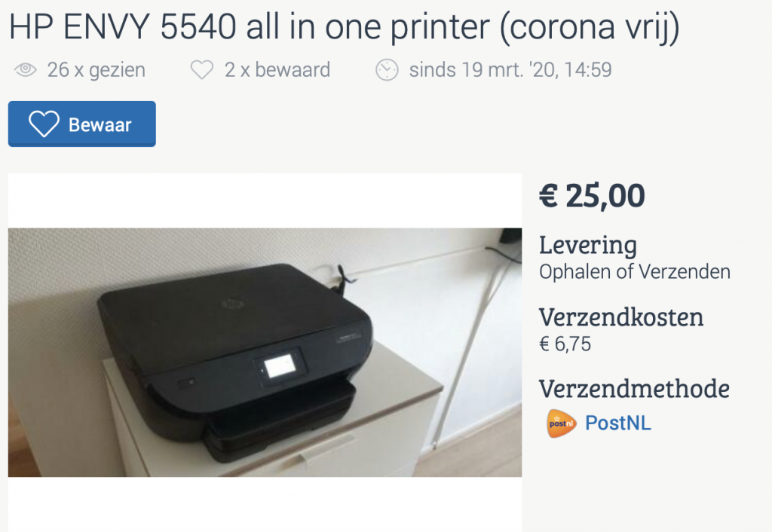Click the orange PostNL logo icon
Screen dimensions: 772x532
[561, 423]
